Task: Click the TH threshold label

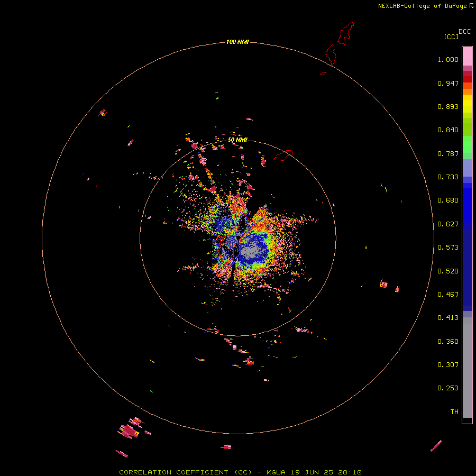Action: (x=454, y=412)
